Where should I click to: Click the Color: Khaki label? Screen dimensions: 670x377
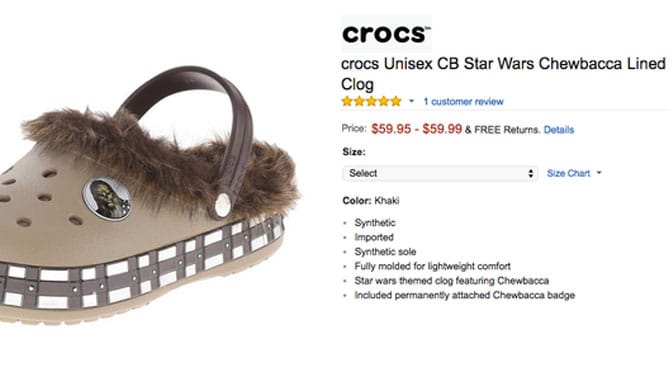click(x=370, y=200)
